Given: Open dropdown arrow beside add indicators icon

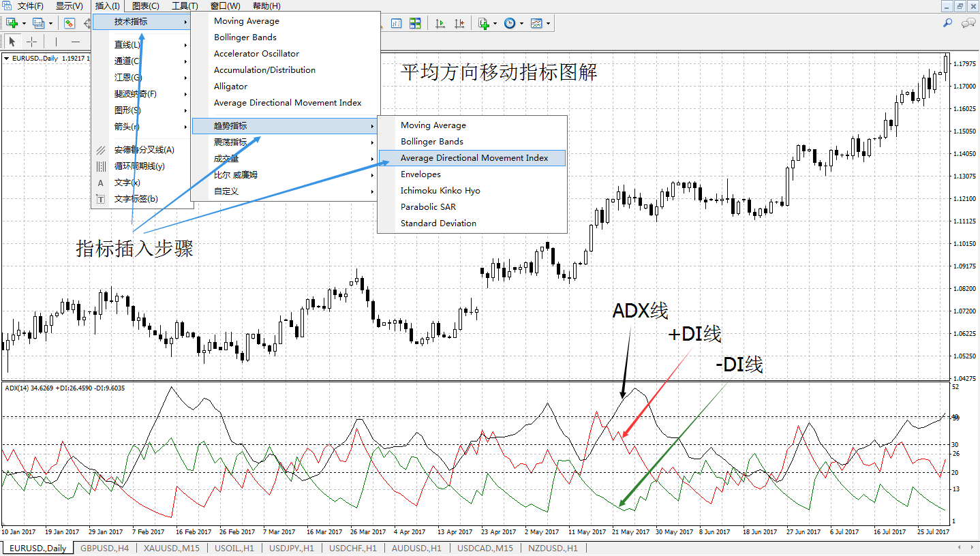Looking at the screenshot, I should [495, 23].
